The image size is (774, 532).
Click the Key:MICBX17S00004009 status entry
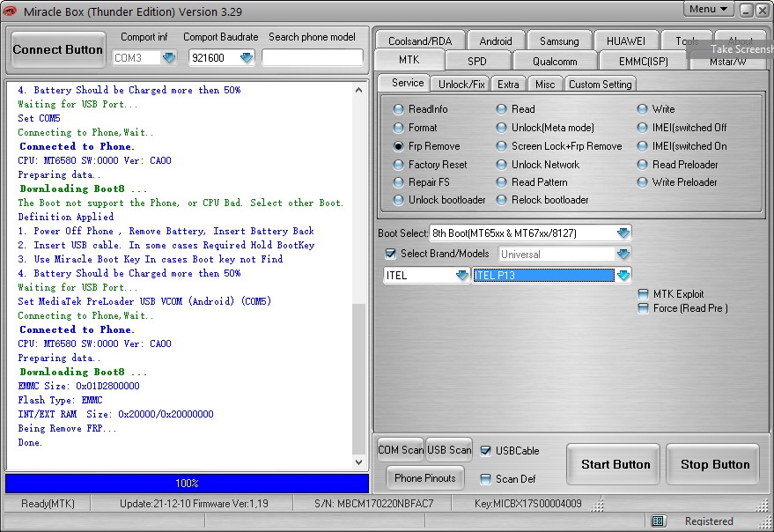527,504
